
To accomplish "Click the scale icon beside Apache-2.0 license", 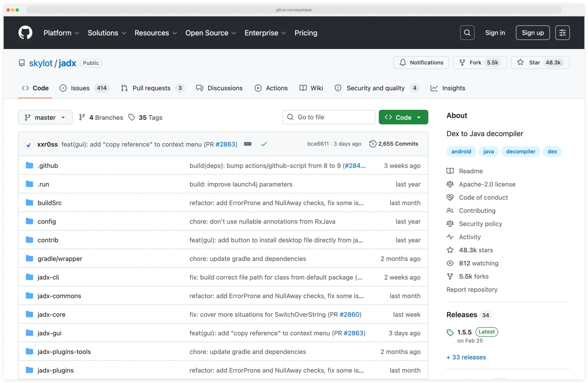I will [x=450, y=184].
